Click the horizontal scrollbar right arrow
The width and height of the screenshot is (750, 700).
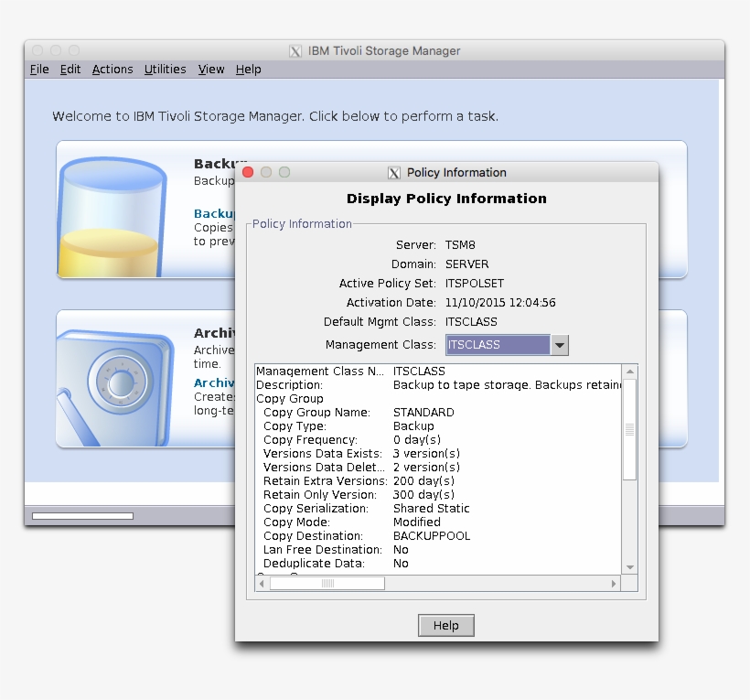[614, 582]
